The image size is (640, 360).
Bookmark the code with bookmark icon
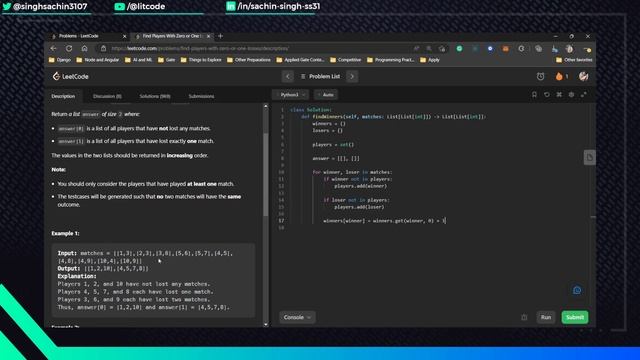point(534,95)
